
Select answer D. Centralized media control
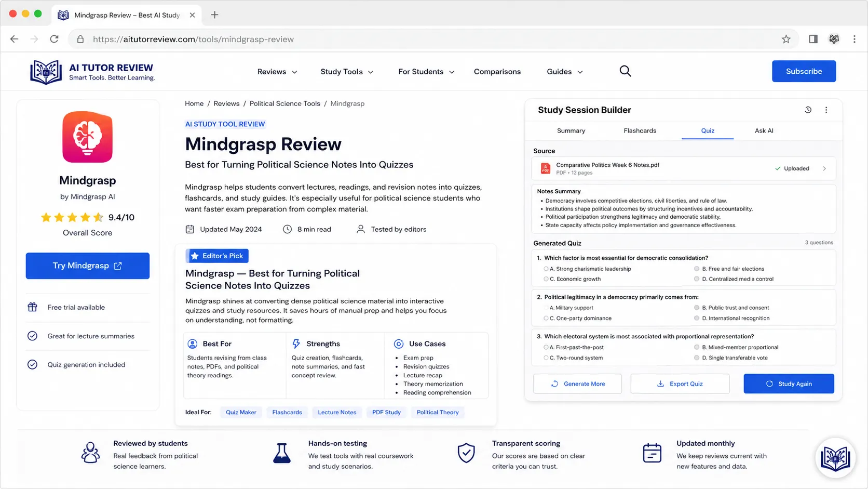click(734, 279)
